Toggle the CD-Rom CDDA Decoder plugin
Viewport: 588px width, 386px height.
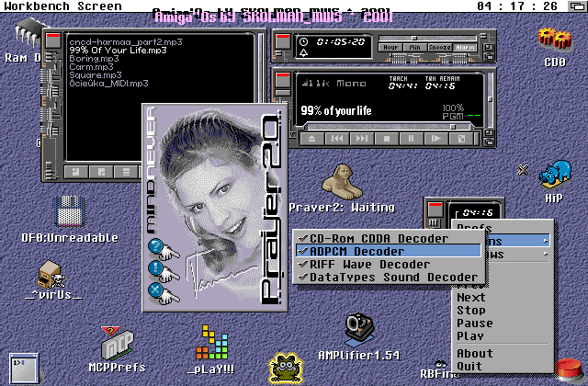tap(389, 239)
